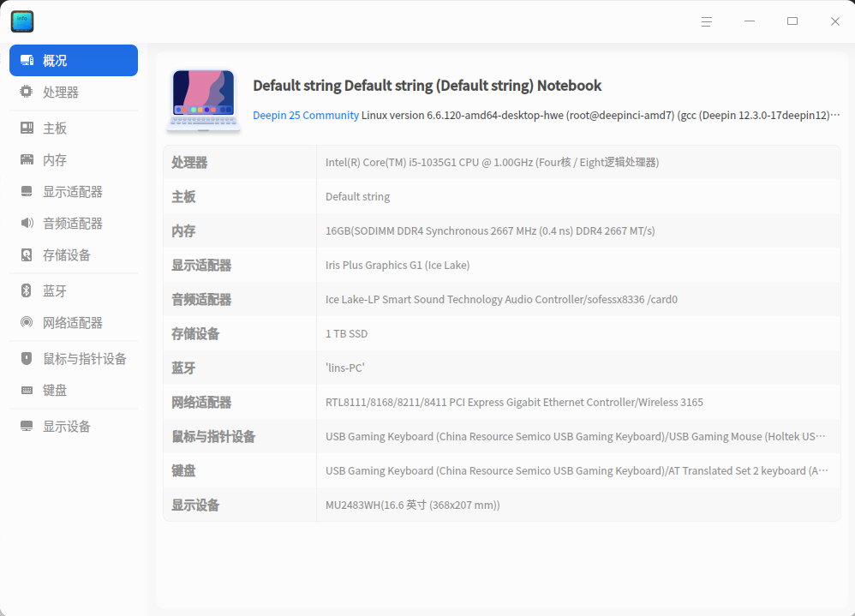The image size is (855, 616).
Task: Maximize the Device Manager window
Action: point(792,21)
